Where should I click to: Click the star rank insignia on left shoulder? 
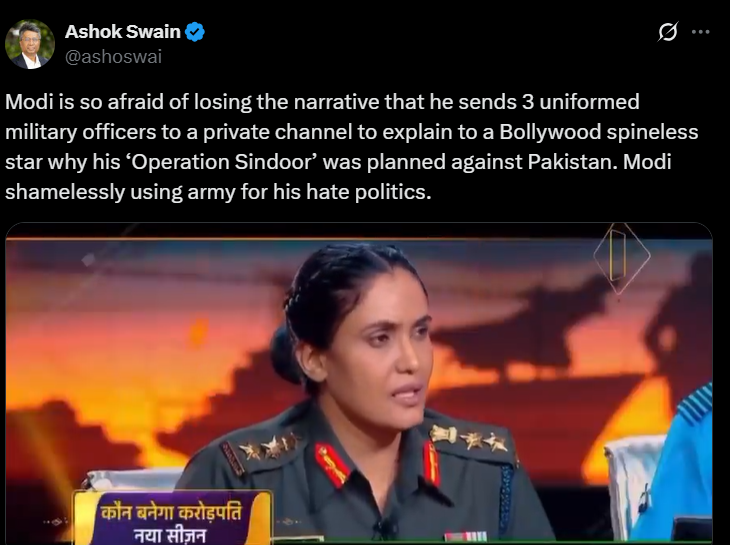(x=268, y=448)
